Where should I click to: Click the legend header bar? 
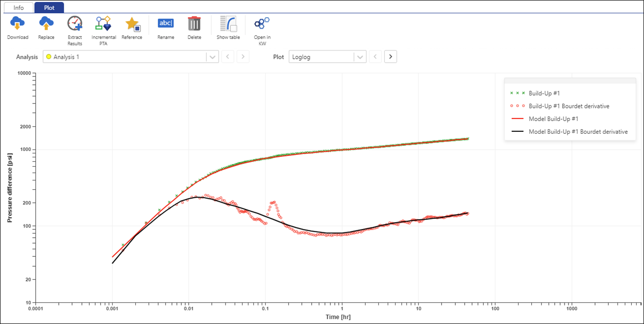[570, 81]
